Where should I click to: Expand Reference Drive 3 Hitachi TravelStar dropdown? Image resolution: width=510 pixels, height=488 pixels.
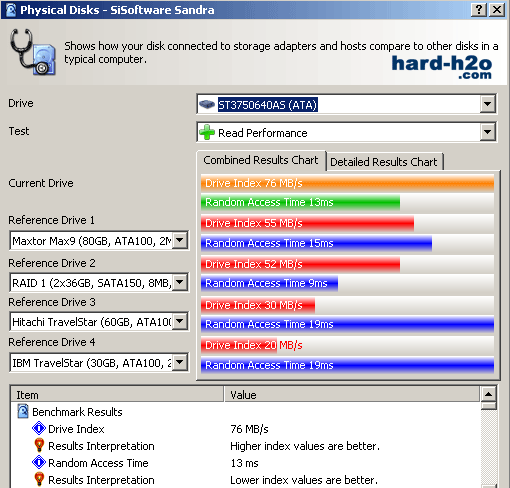click(180, 321)
